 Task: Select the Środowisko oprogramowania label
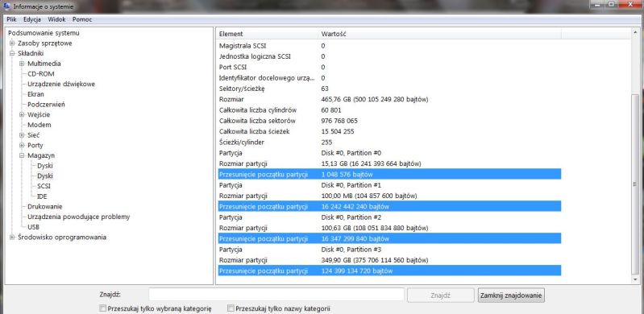click(x=62, y=238)
